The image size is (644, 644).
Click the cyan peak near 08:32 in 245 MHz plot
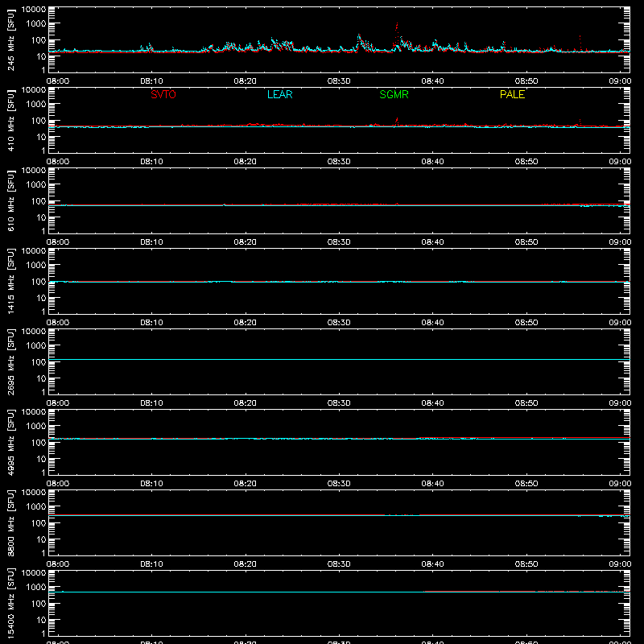[359, 39]
